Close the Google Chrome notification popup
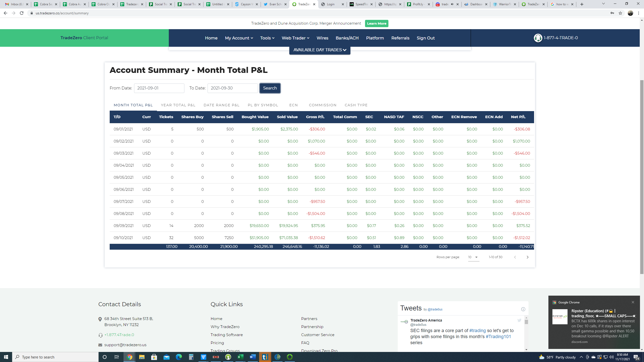Screen dimensions: 644x362 point(633,302)
